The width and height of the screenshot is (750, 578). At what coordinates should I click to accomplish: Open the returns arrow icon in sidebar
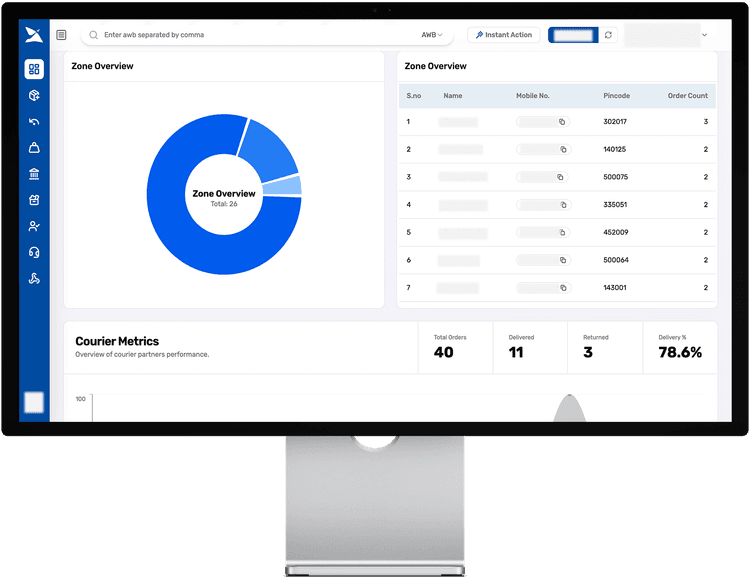click(34, 122)
